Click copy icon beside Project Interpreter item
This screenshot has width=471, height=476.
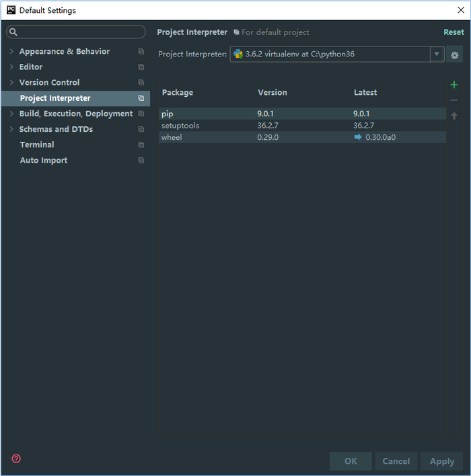[x=141, y=98]
